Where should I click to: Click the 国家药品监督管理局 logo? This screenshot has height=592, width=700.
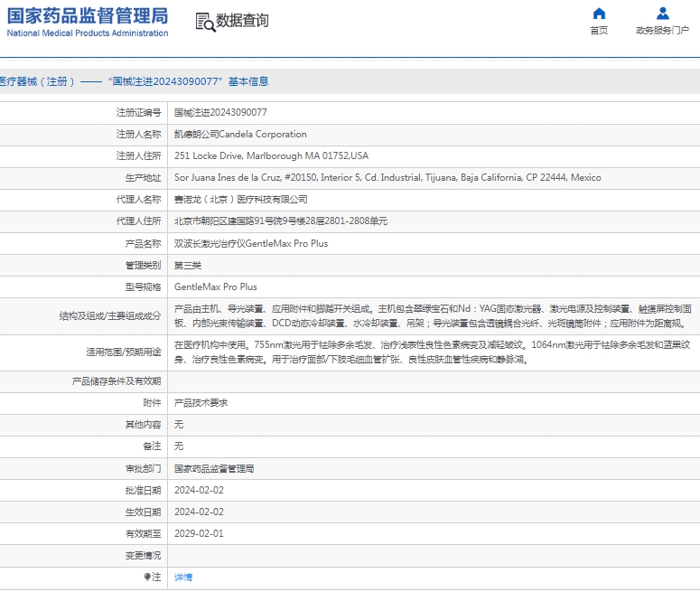pyautogui.click(x=88, y=16)
